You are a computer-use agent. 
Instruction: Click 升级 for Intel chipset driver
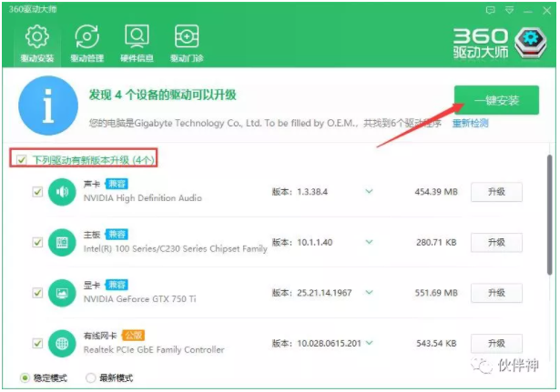[x=496, y=243]
